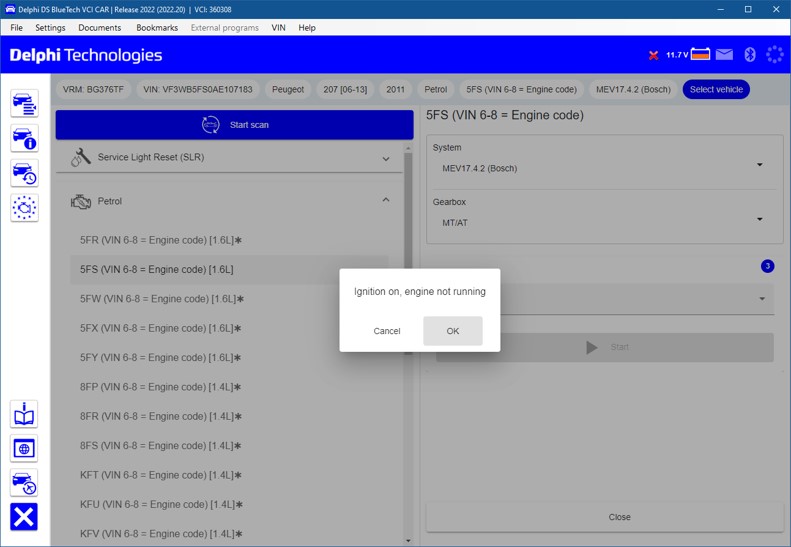This screenshot has height=547, width=791.
Task: Select 5FR engine code [1.6L] entry
Action: point(230,240)
